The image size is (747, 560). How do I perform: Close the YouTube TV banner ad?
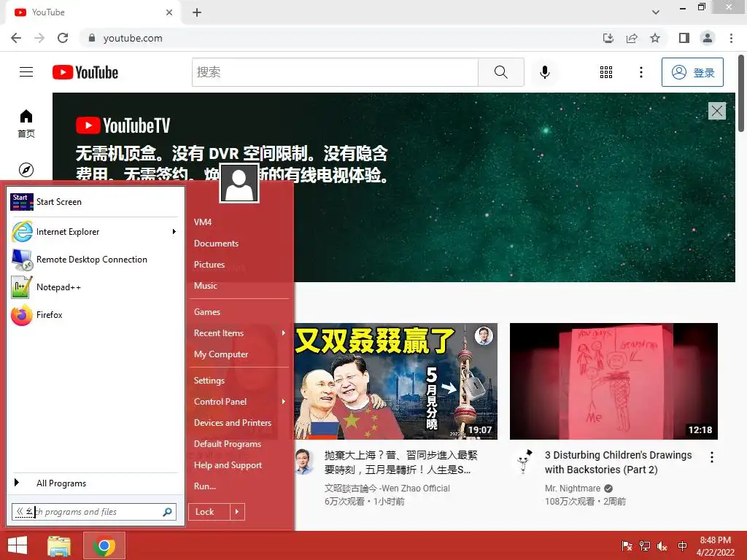717,111
